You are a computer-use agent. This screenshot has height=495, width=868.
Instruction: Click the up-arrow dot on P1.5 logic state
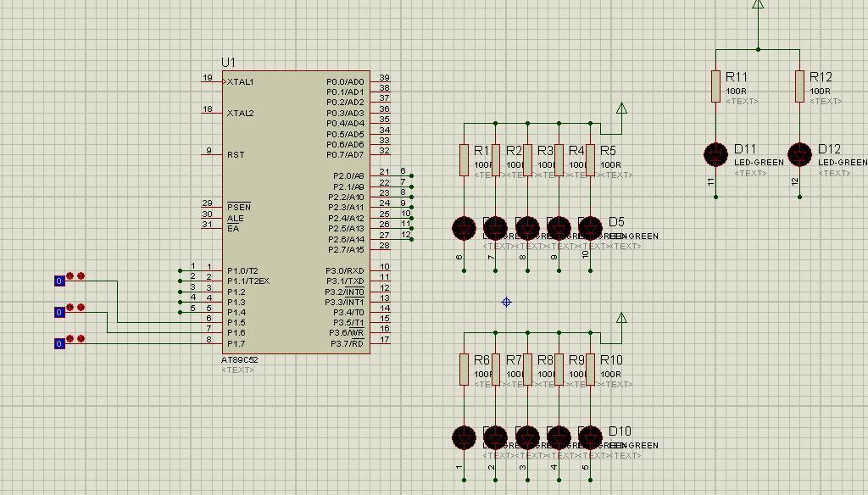(81, 275)
